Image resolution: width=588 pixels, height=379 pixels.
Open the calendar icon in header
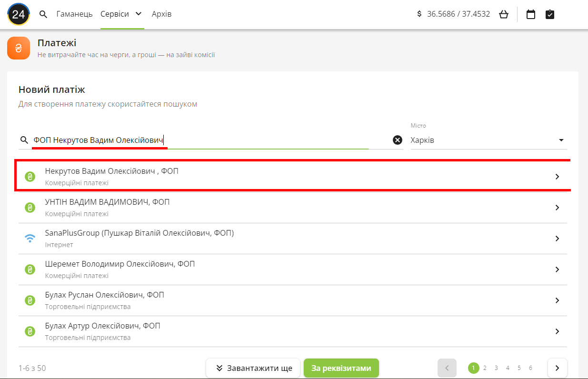click(531, 14)
